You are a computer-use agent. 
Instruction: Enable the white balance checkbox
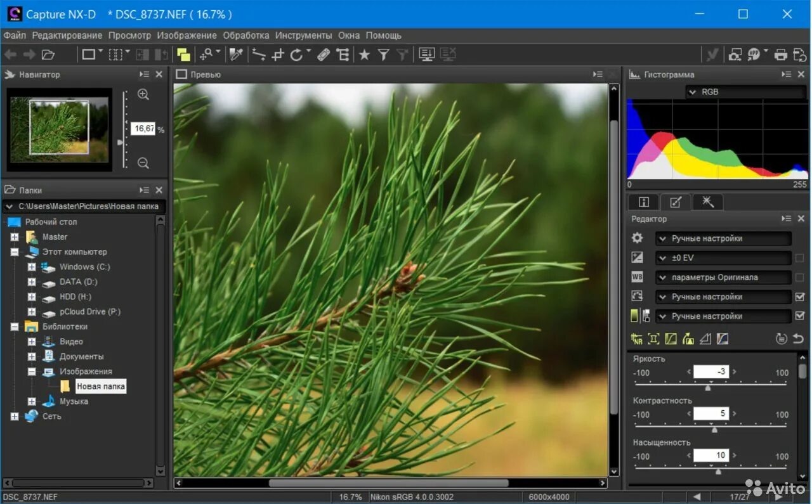coord(799,278)
